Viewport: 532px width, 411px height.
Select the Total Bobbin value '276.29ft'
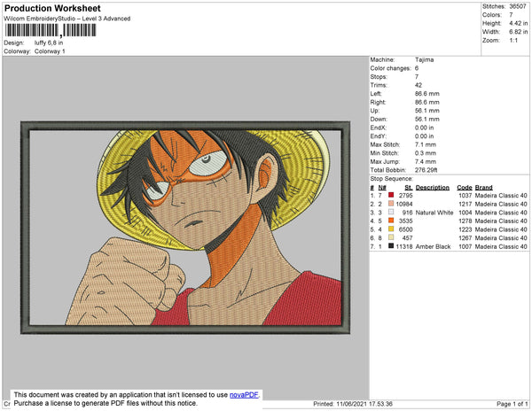pos(426,170)
